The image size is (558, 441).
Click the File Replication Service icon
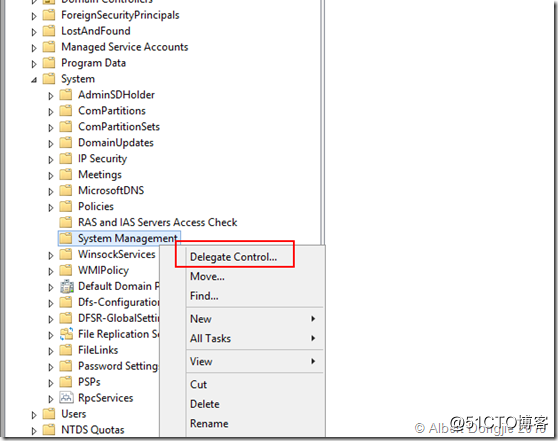(x=67, y=334)
